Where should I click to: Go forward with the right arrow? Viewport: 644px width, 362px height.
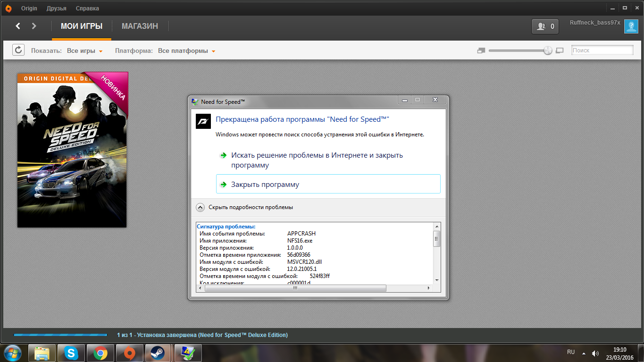[34, 26]
